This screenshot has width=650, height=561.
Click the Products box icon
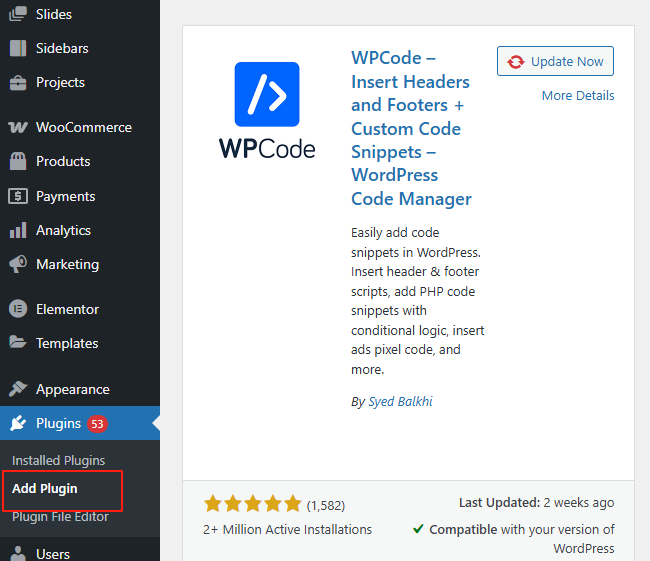coord(17,161)
